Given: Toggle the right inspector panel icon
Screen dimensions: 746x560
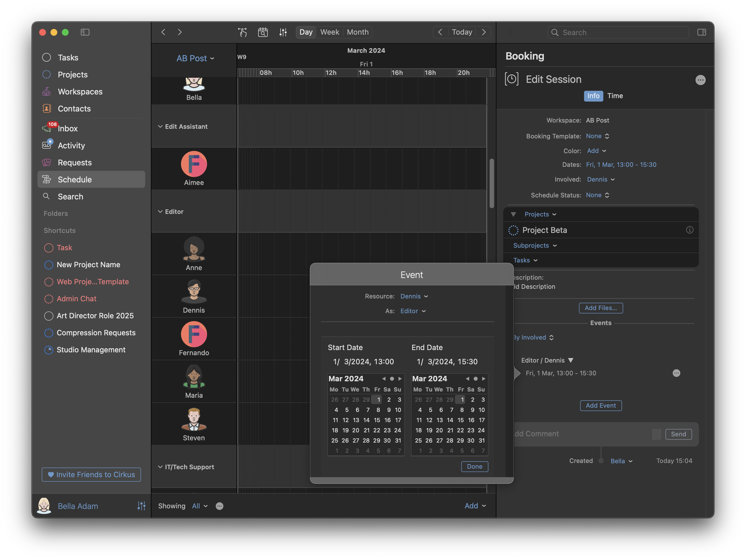Looking at the screenshot, I should (x=701, y=32).
